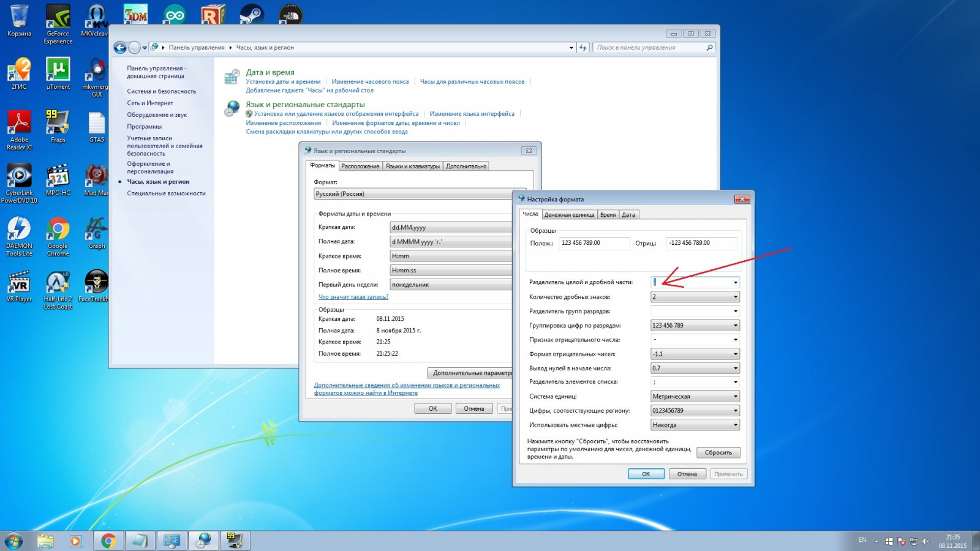Open the Arduino desktop icon
The width and height of the screenshot is (980, 551).
point(175,14)
